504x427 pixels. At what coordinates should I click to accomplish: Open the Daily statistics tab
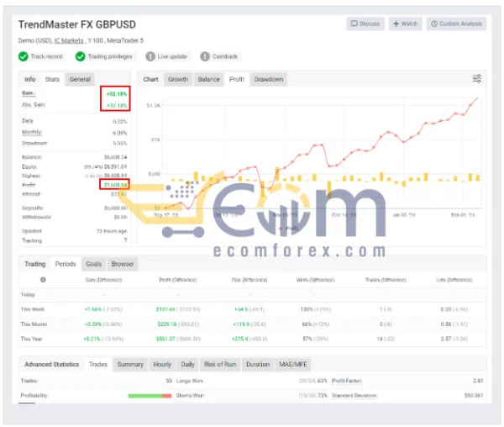point(187,364)
